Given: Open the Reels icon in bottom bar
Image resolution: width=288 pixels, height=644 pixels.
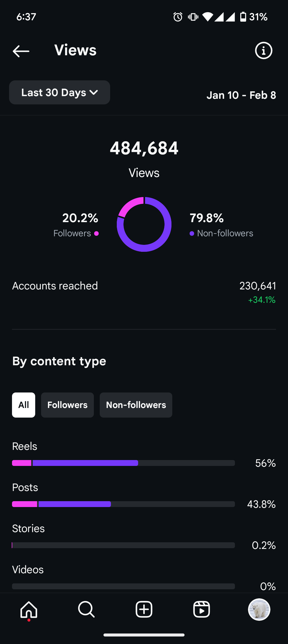Looking at the screenshot, I should pyautogui.click(x=202, y=610).
